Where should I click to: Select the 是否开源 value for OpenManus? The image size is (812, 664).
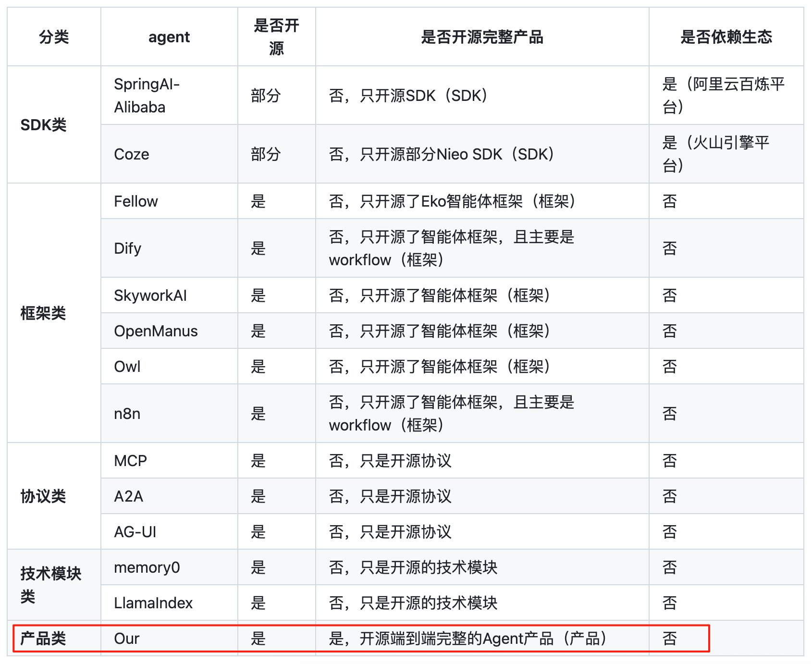coord(258,331)
